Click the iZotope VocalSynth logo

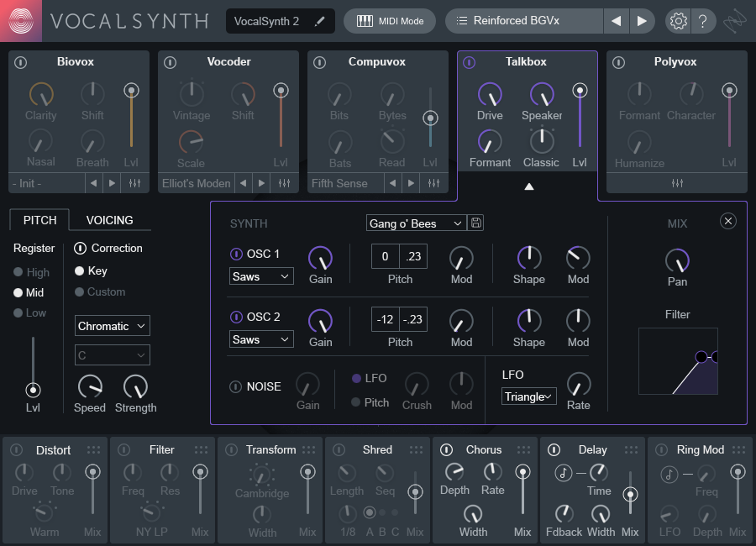coord(21,21)
